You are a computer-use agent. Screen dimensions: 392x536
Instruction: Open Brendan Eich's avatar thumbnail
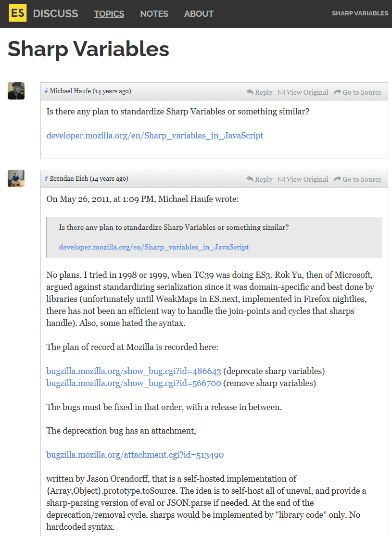point(16,178)
